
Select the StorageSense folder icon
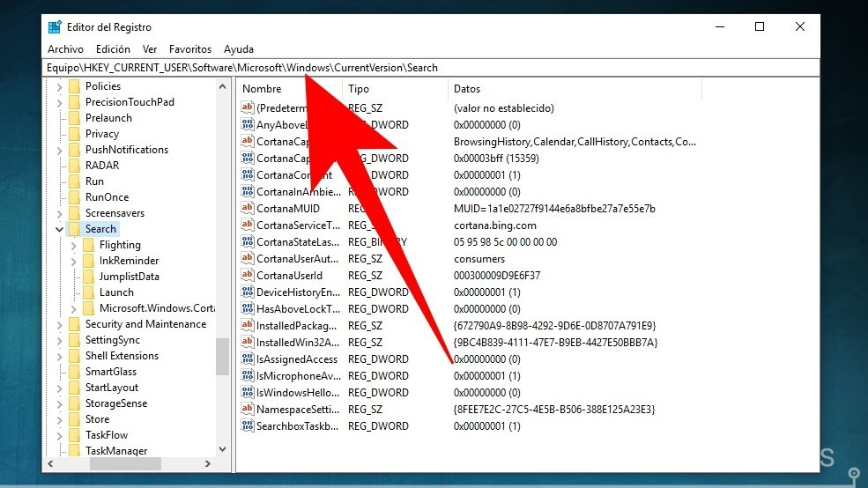[x=74, y=404]
